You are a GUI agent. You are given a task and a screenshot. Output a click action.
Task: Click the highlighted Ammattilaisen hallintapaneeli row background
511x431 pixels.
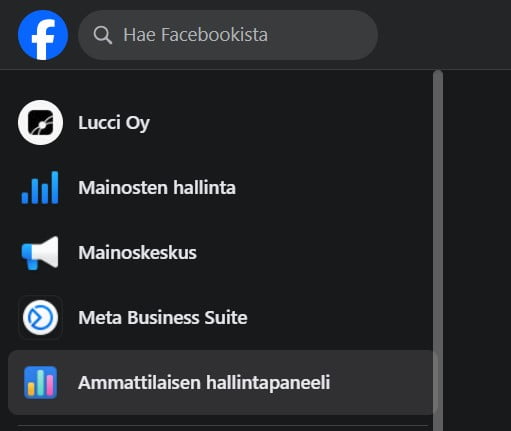click(x=221, y=382)
